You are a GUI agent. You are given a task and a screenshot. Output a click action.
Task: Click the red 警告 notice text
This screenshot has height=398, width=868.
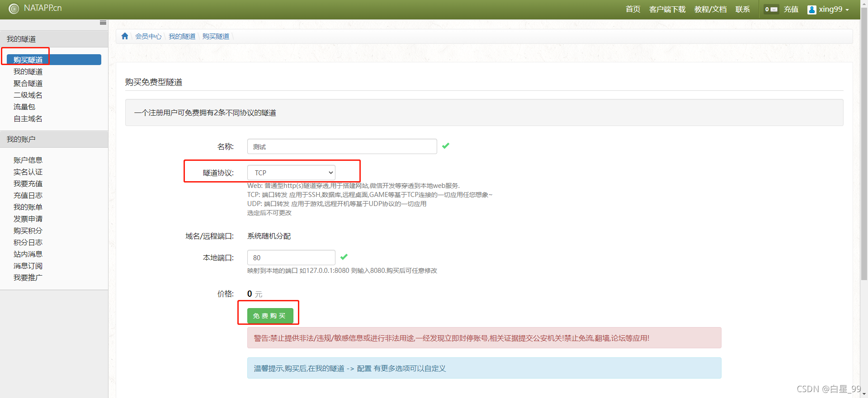452,338
